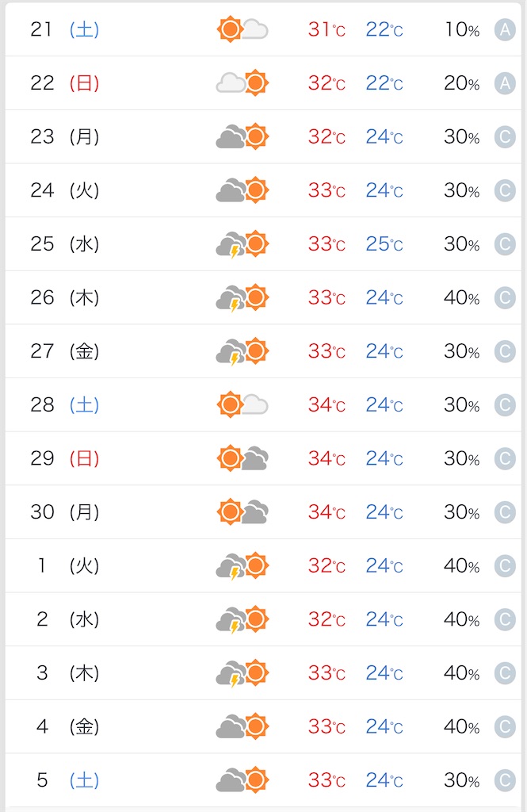The width and height of the screenshot is (527, 812).
Task: Open the forecast row for 1 (火)
Action: click(x=263, y=565)
